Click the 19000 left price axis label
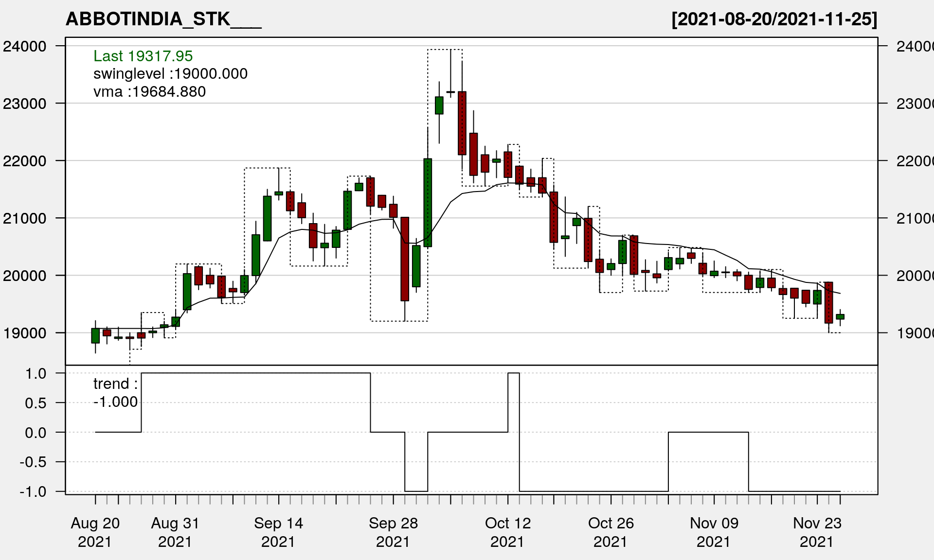This screenshot has height=560, width=934. (x=25, y=333)
